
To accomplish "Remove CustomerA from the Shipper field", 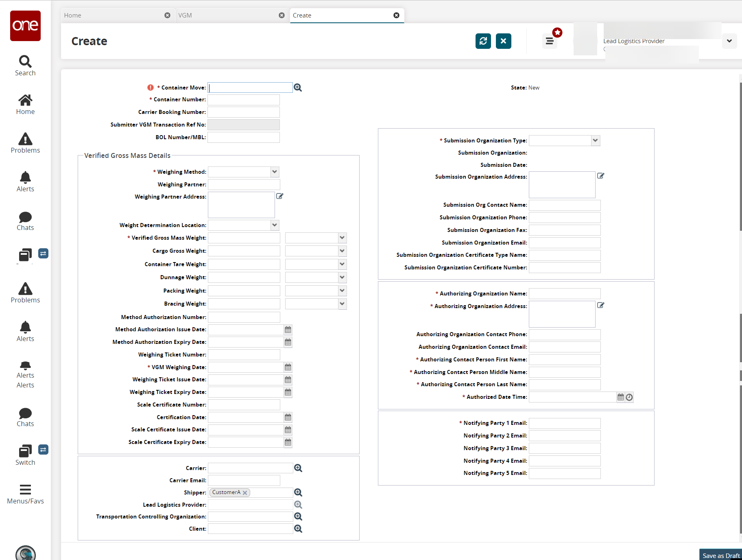I will [245, 493].
